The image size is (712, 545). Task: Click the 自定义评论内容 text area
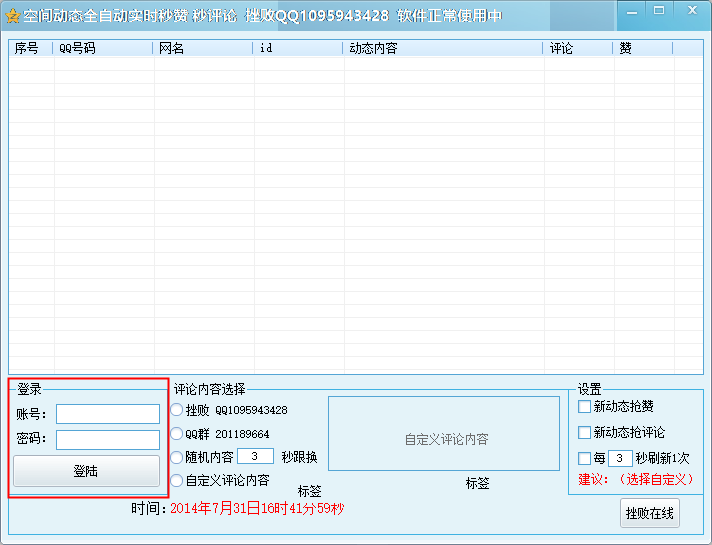(x=444, y=434)
